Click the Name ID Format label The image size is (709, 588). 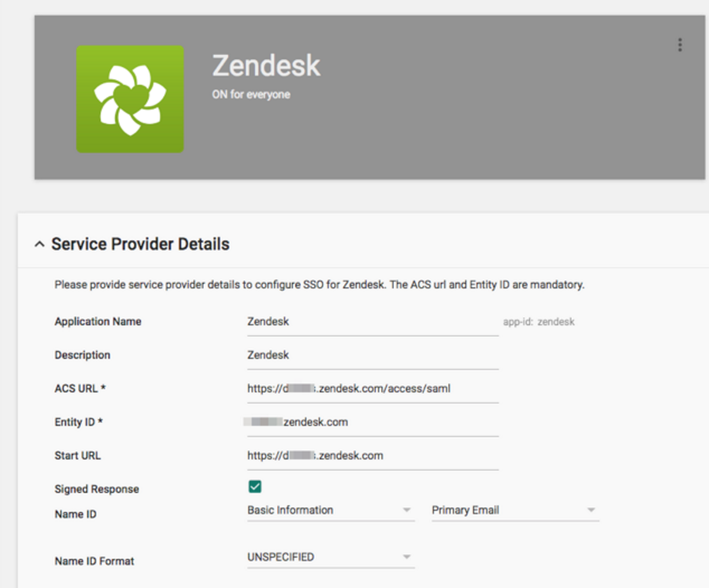click(94, 561)
